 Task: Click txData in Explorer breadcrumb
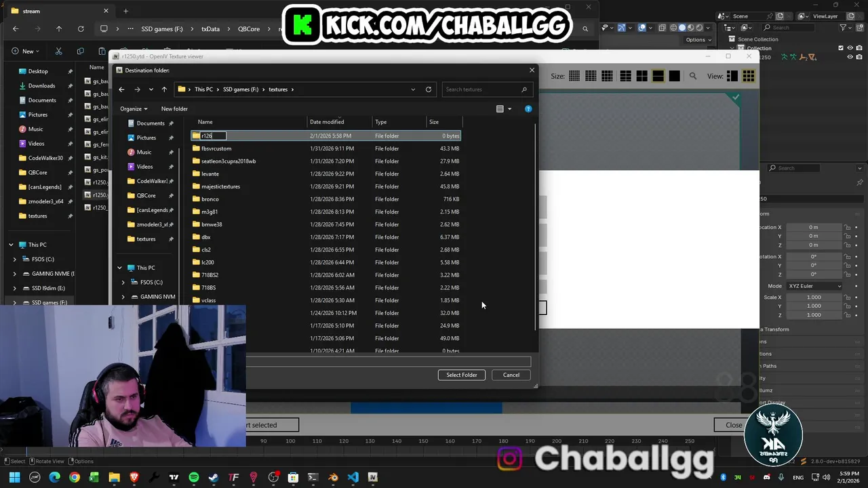210,29
